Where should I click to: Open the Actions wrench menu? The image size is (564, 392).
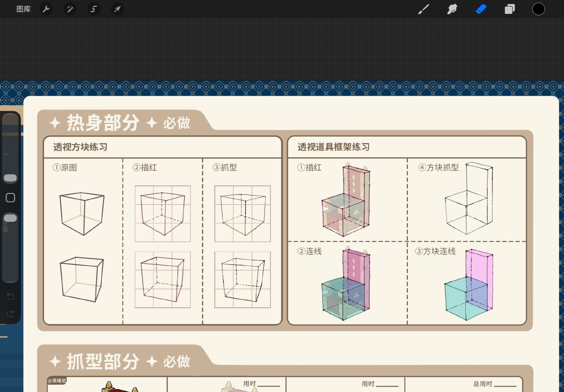click(46, 9)
